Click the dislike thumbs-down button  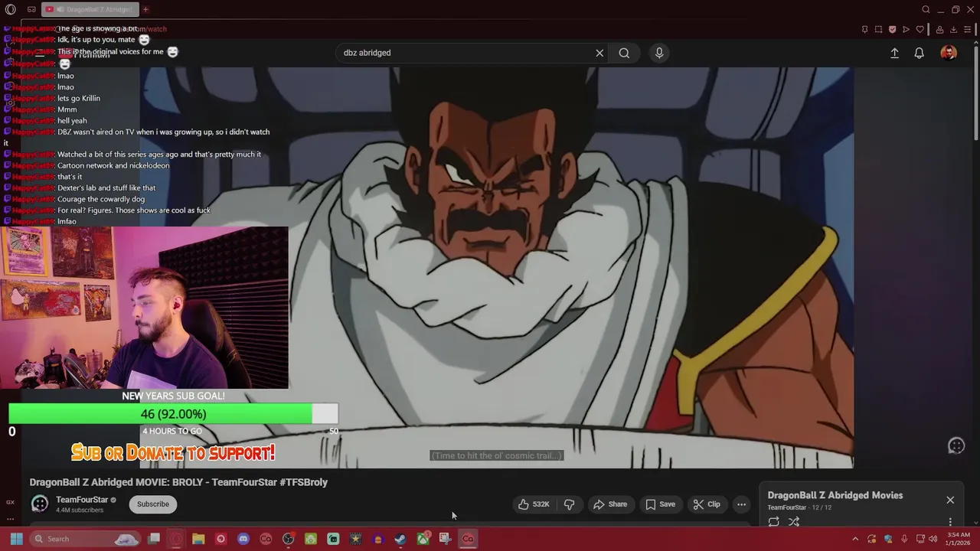570,504
